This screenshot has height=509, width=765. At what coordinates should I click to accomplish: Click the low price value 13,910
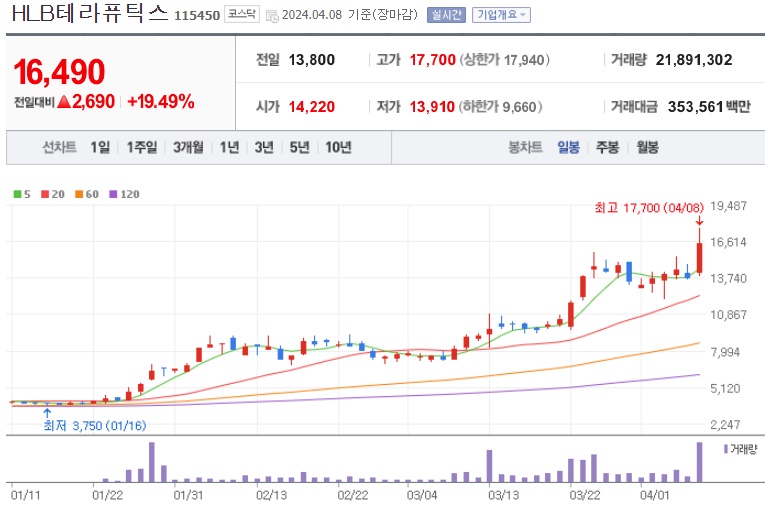tap(432, 106)
